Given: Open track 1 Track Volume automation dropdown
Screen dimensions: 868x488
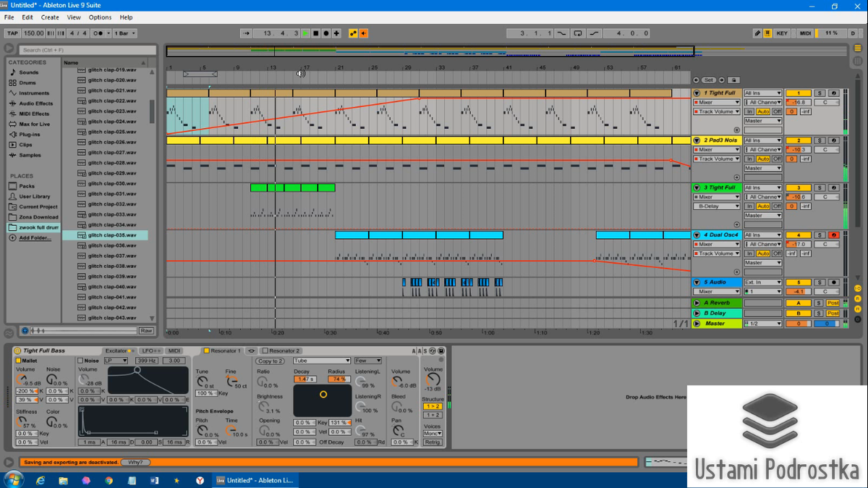Looking at the screenshot, I should (718, 112).
